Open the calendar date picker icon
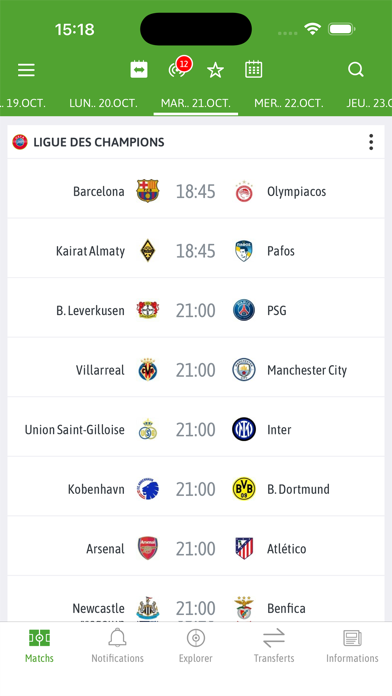The width and height of the screenshot is (392, 696). [x=253, y=70]
